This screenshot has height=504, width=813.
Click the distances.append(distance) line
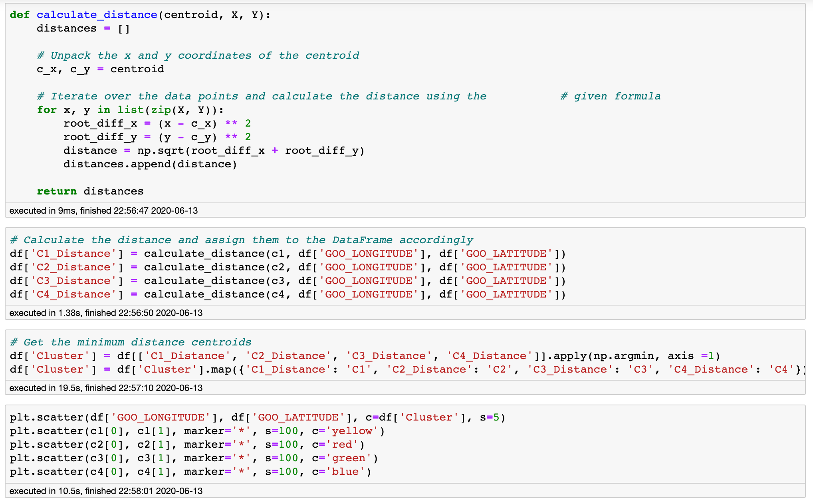click(x=150, y=164)
